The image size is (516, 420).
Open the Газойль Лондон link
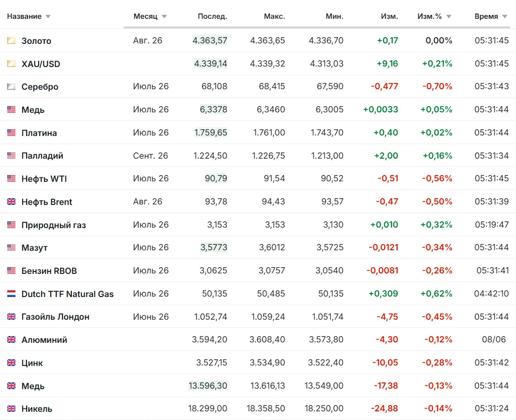coord(55,317)
